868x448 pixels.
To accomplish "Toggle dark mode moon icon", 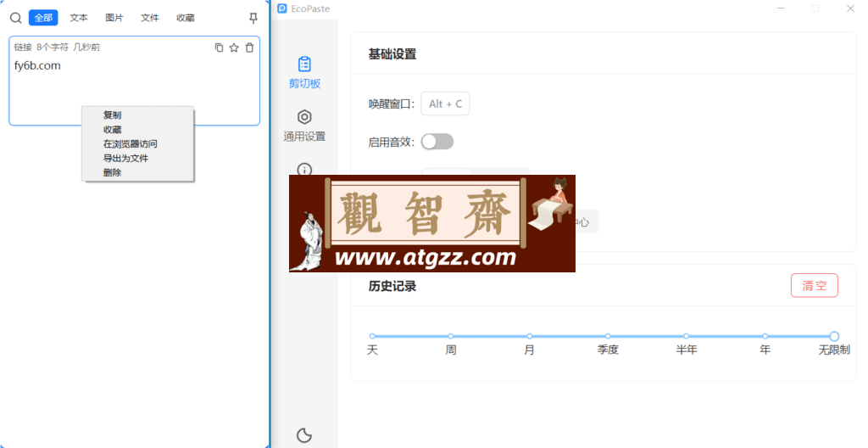I will [x=304, y=435].
